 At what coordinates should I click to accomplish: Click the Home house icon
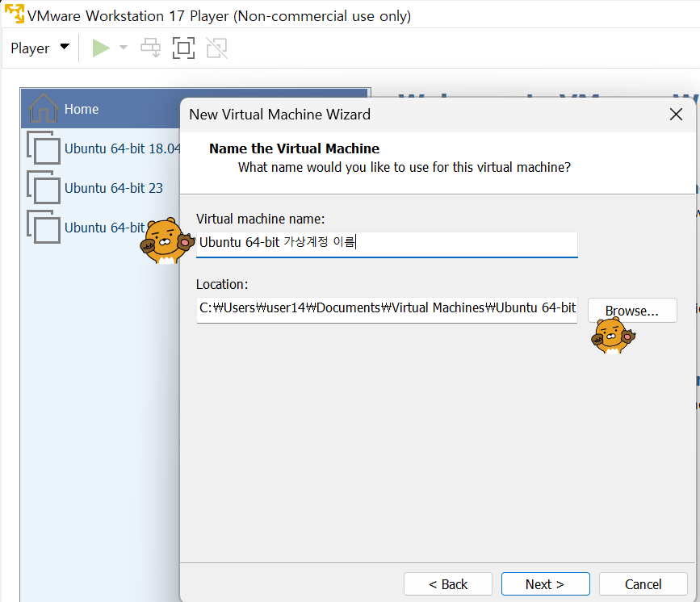[x=44, y=107]
